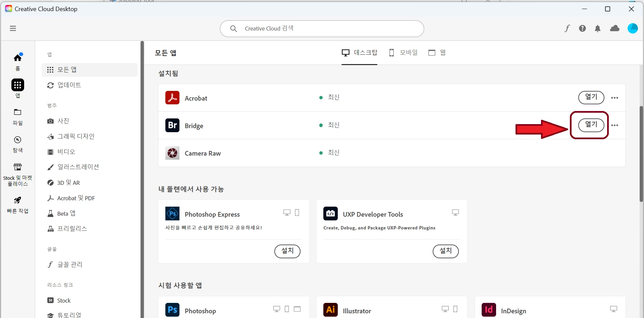Open the 튜토리얼 resource link
This screenshot has width=644, height=318.
[x=64, y=315]
